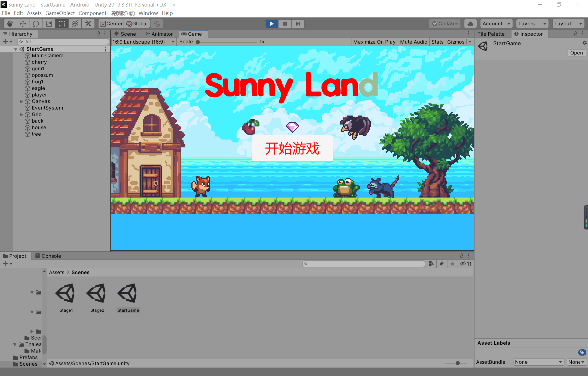Select the Hand tool
The width and height of the screenshot is (588, 376).
pyautogui.click(x=10, y=24)
